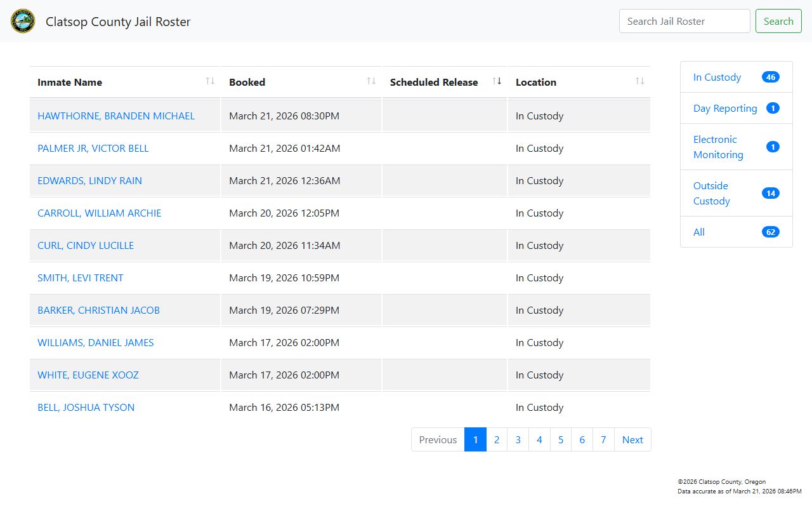Click Next pagination button

(632, 439)
